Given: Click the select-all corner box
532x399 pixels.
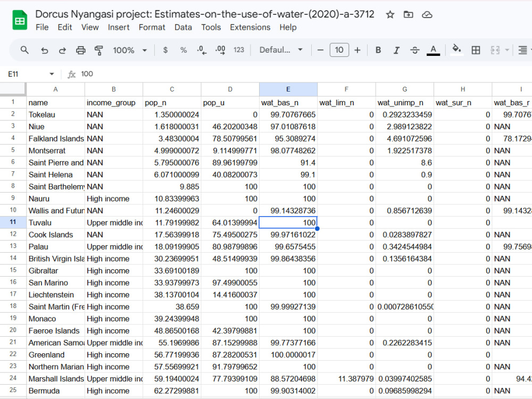Looking at the screenshot, I should click(13, 89).
